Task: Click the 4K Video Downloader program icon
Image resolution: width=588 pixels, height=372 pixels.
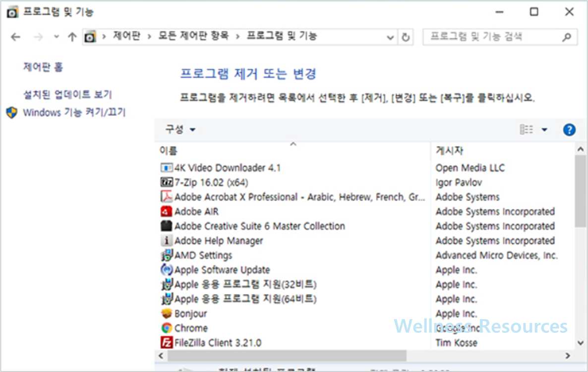Action: coord(167,167)
